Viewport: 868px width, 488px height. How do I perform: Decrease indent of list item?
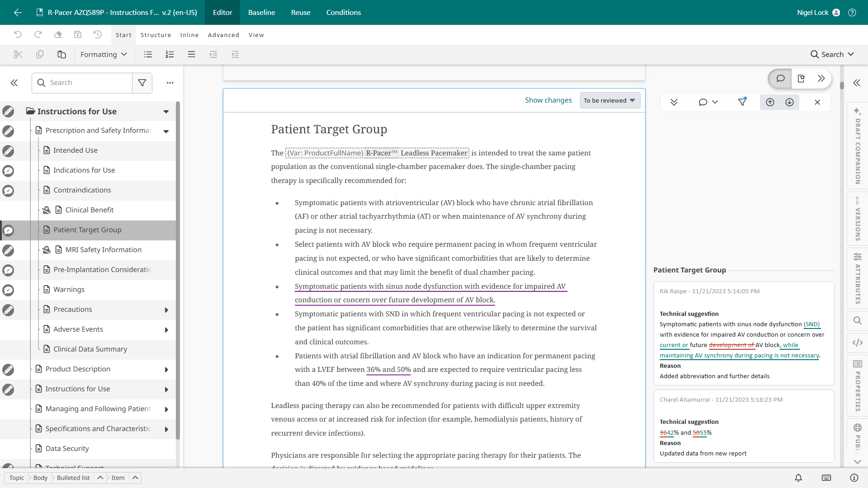click(235, 54)
